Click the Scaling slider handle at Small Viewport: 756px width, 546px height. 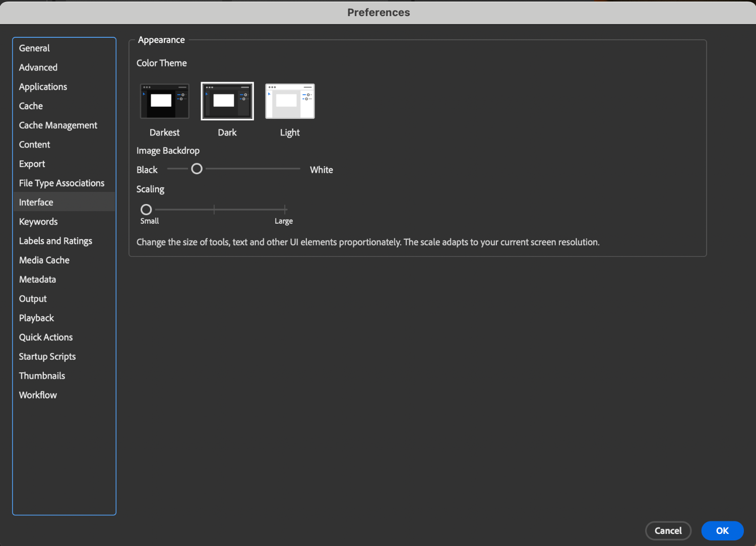point(146,210)
